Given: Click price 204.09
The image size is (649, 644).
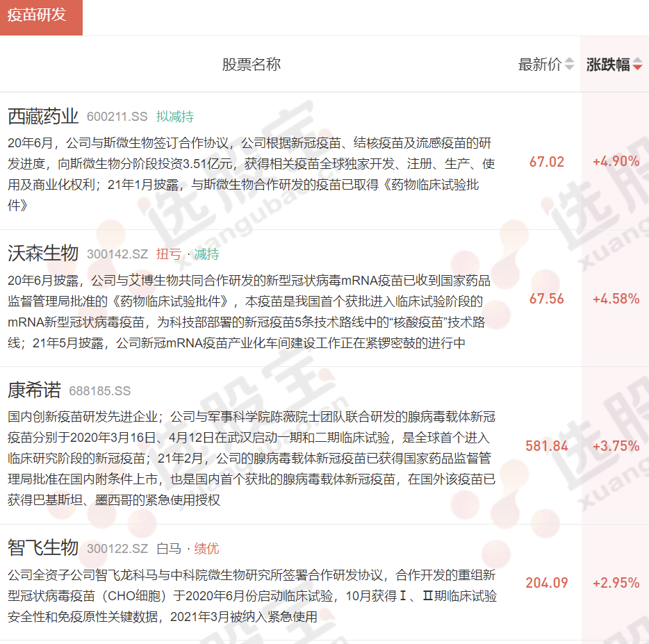Looking at the screenshot, I should coord(547,583).
